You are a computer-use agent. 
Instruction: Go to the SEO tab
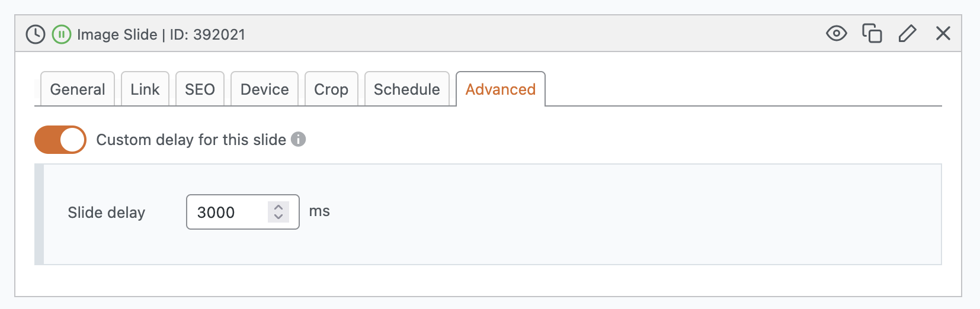coord(200,89)
